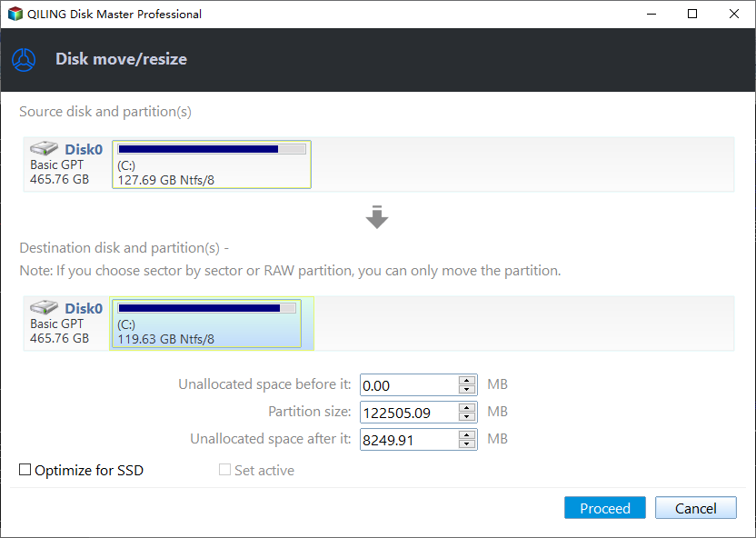Click usage bar of source C: partition
This screenshot has width=756, height=538.
(x=212, y=149)
